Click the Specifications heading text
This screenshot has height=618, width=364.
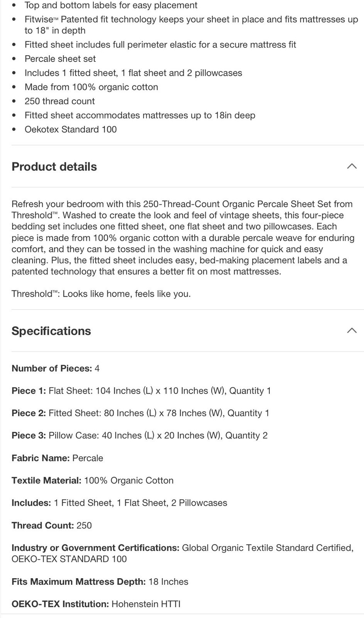(x=51, y=331)
